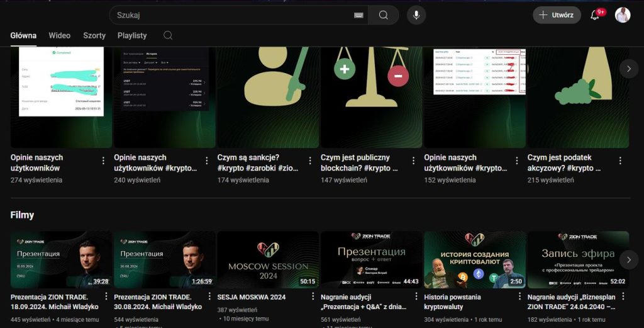Click the magnifier search button

(x=383, y=15)
